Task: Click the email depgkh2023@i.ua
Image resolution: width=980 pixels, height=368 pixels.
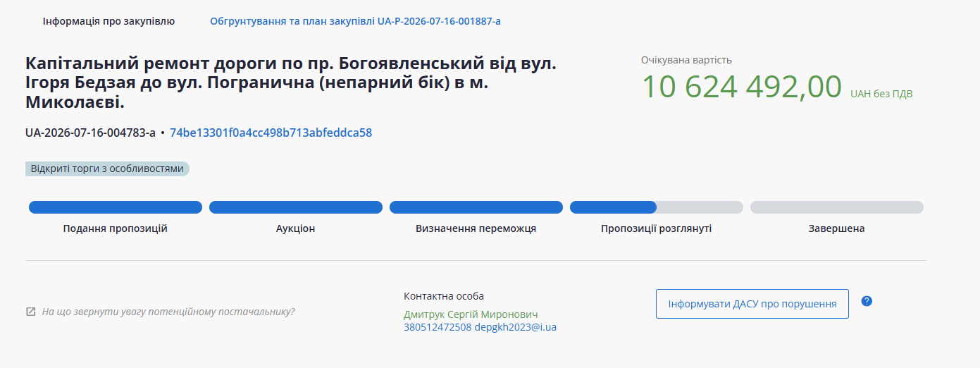Action: [x=516, y=327]
